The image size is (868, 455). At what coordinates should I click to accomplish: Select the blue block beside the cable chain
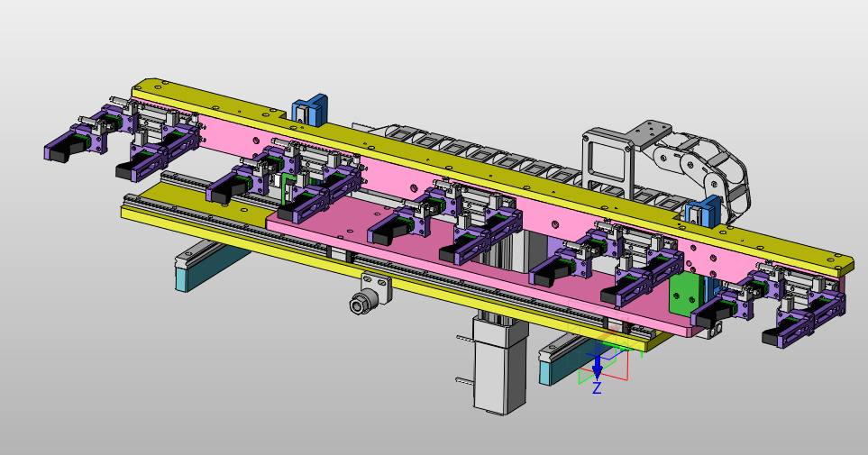click(x=702, y=213)
